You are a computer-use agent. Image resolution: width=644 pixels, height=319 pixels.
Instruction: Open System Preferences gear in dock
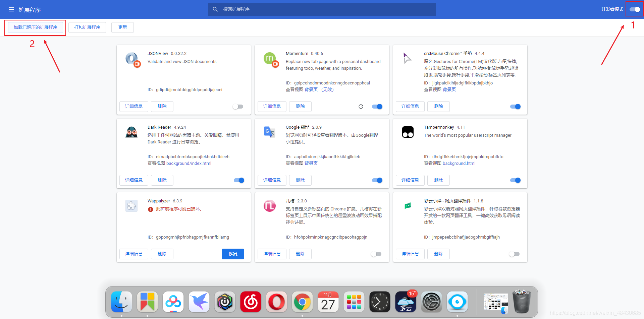coord(431,302)
